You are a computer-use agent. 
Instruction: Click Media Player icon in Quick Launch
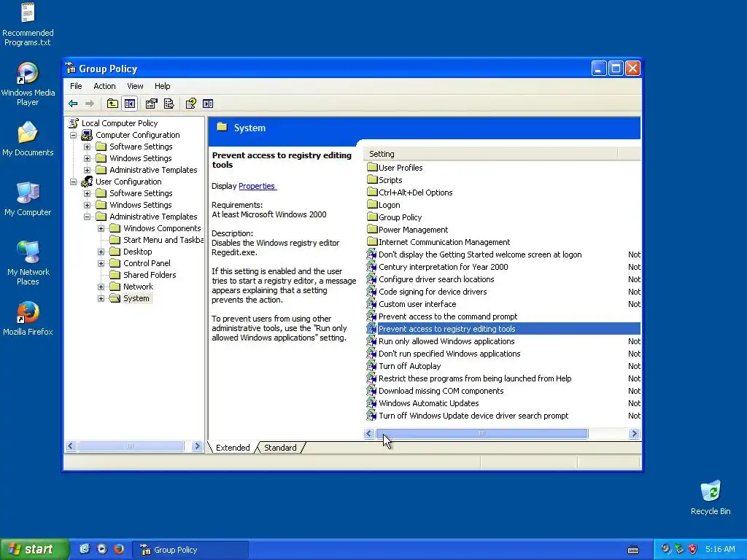click(x=102, y=549)
